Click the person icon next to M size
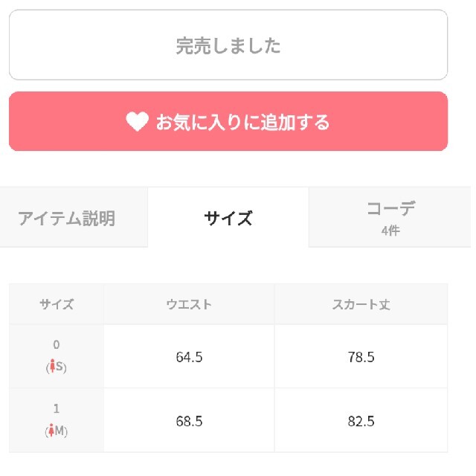The height and width of the screenshot is (476, 476). tap(51, 430)
